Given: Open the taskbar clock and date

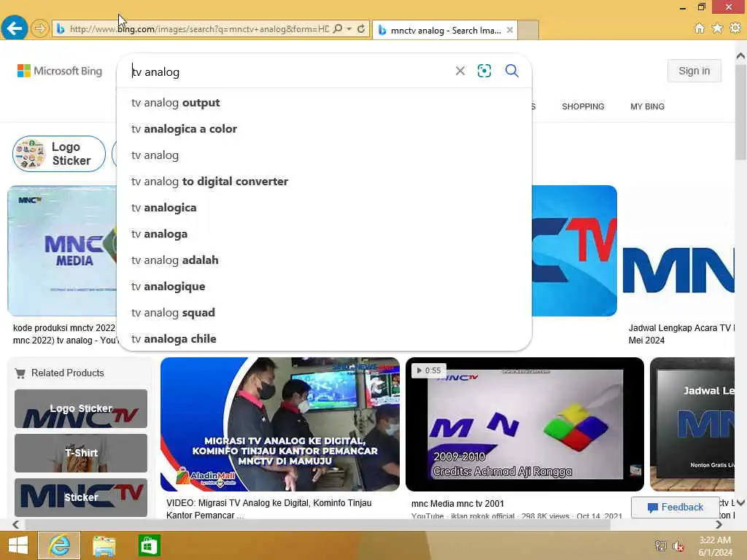Looking at the screenshot, I should tap(715, 546).
